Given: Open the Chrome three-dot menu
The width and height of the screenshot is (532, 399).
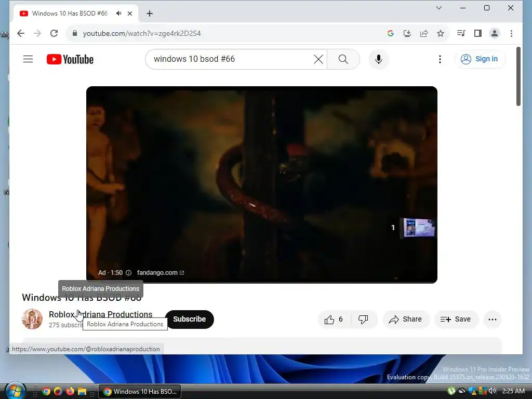Looking at the screenshot, I should pyautogui.click(x=511, y=33).
